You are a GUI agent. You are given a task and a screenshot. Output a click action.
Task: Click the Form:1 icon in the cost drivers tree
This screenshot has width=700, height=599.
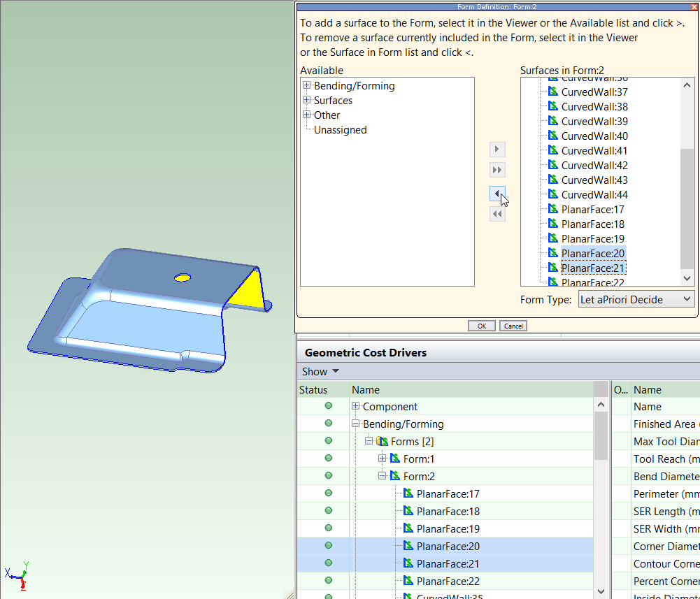tap(395, 459)
